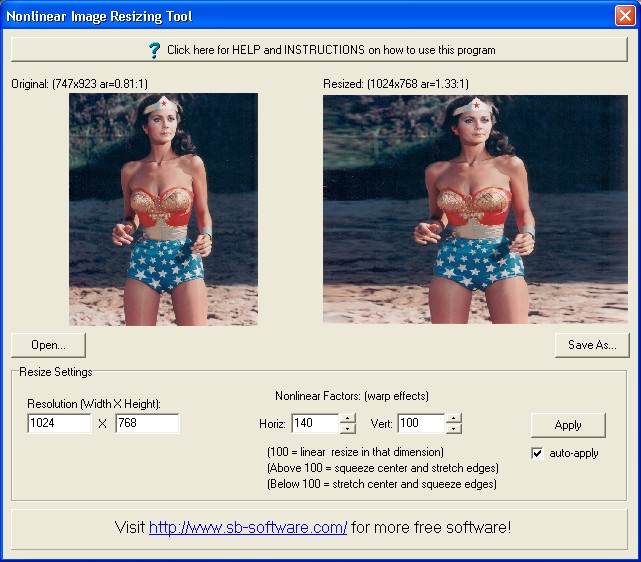Click the 'Vert:' label
The width and height of the screenshot is (641, 562).
(x=381, y=424)
